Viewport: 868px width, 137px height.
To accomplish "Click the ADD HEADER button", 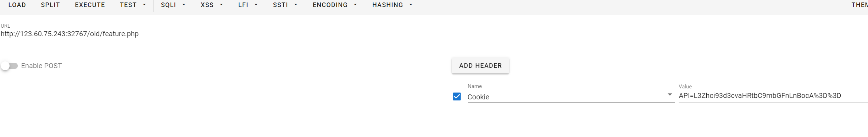I will (480, 66).
